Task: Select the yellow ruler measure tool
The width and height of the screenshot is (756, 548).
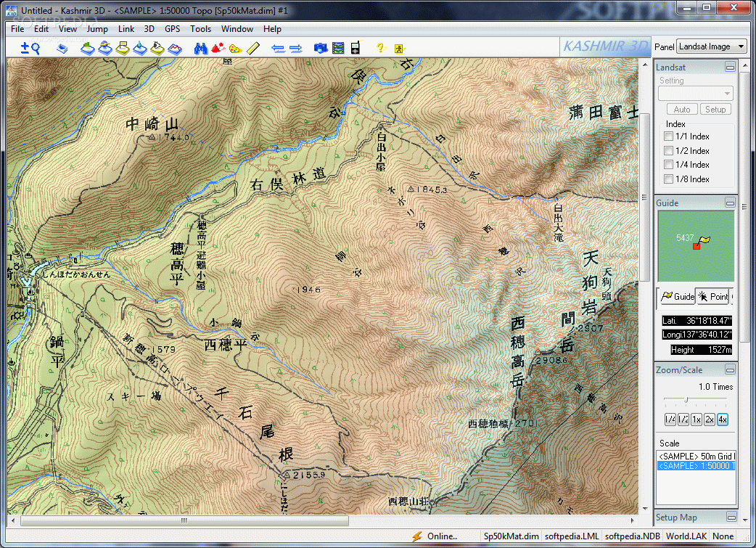Action: tap(253, 48)
